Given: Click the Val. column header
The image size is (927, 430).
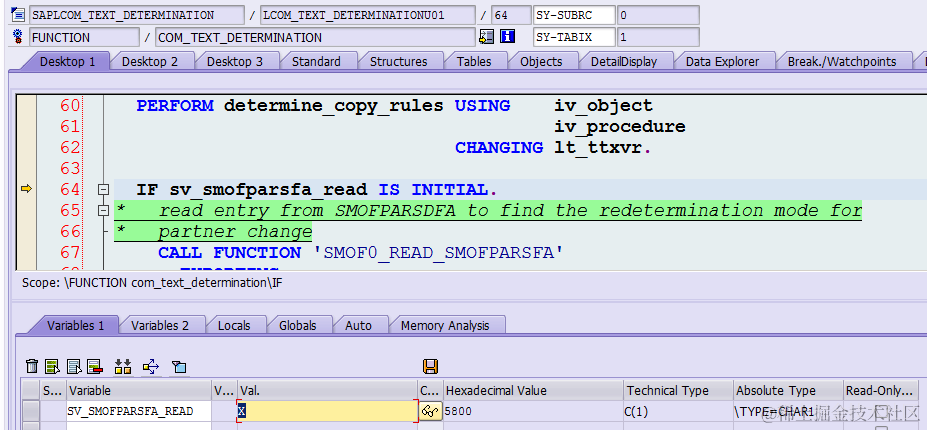Looking at the screenshot, I should click(327, 390).
